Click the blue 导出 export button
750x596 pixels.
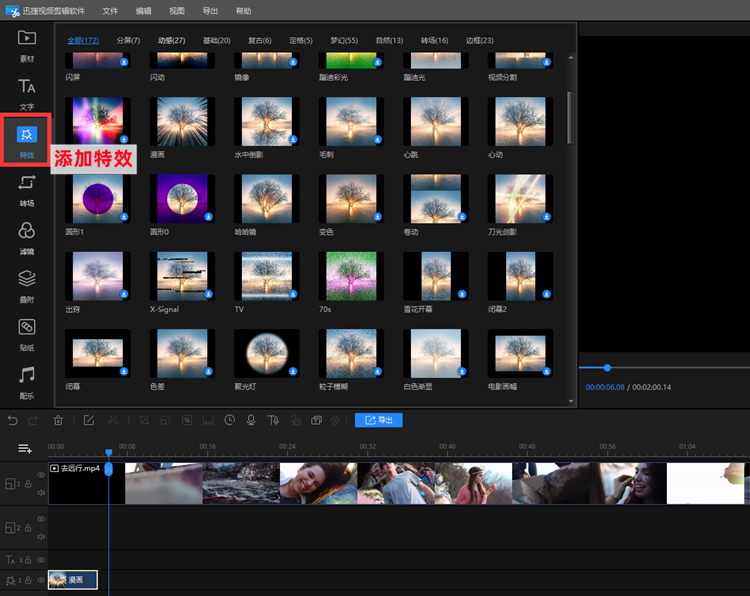pos(379,420)
